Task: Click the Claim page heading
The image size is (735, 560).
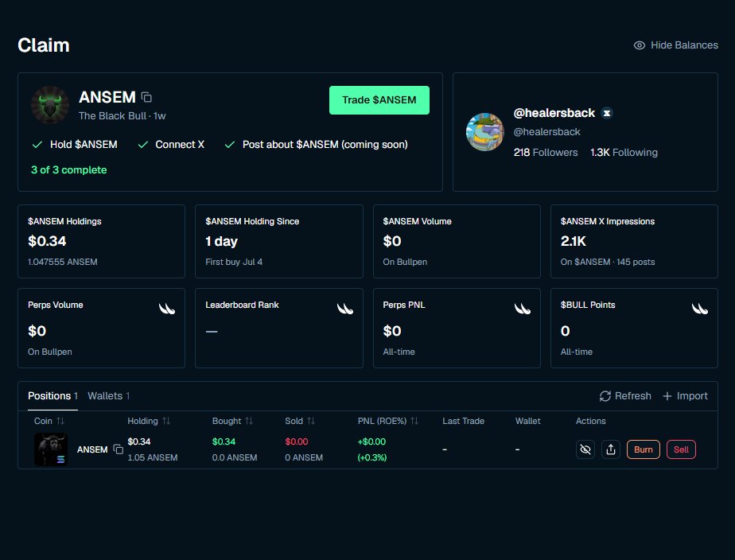Action: point(44,45)
